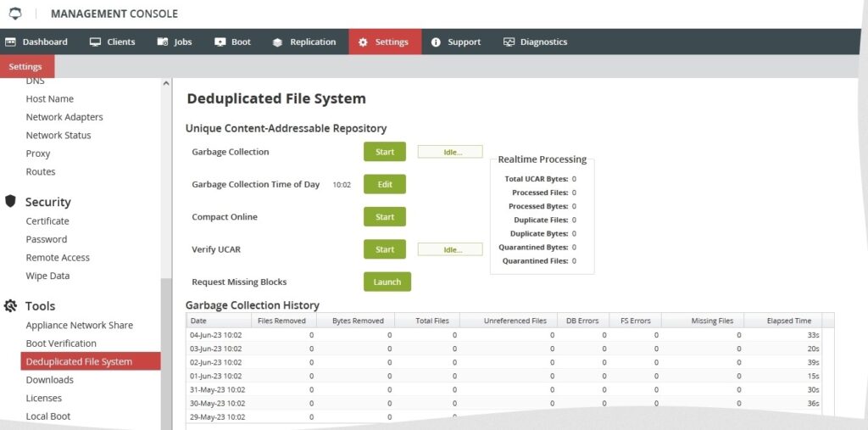Select Routes in sidebar
The image size is (868, 430).
tap(41, 172)
